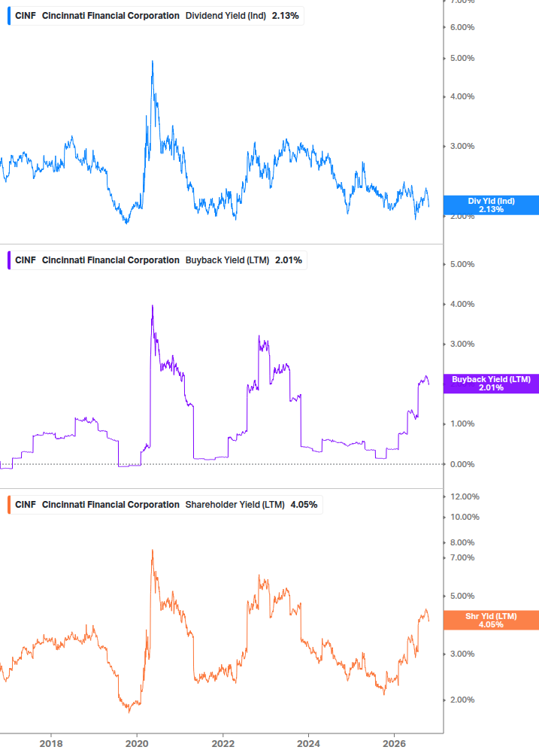Click the purple Buyback Yield (LTM) 2.01% value tag
The image size is (539, 756).
pos(491,384)
